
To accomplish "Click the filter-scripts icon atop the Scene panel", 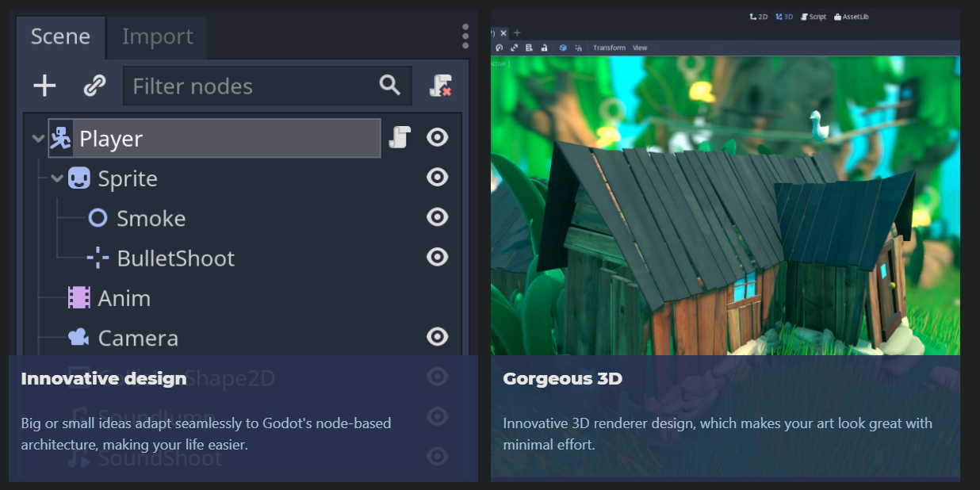I will click(441, 86).
